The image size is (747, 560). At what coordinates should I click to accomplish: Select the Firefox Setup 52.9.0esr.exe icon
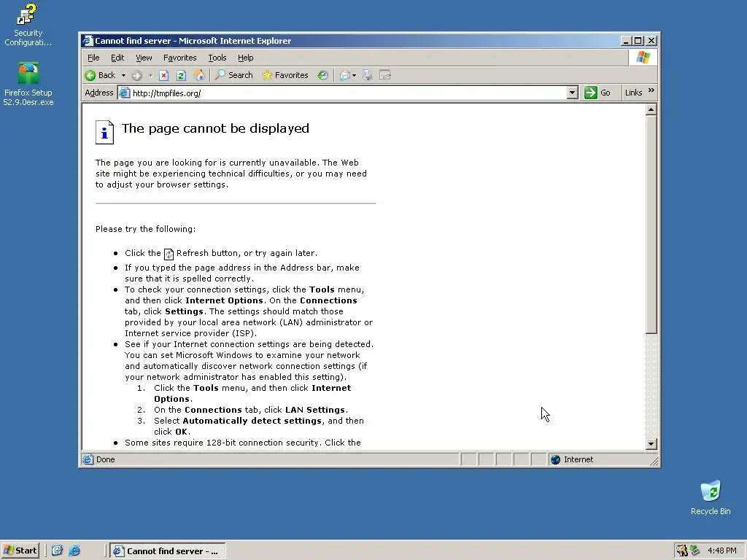(28, 84)
